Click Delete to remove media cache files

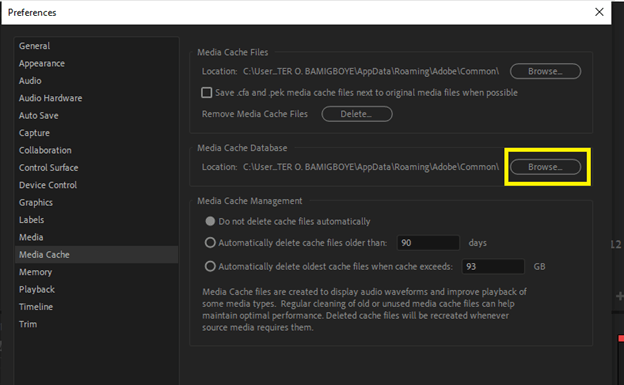pos(357,114)
